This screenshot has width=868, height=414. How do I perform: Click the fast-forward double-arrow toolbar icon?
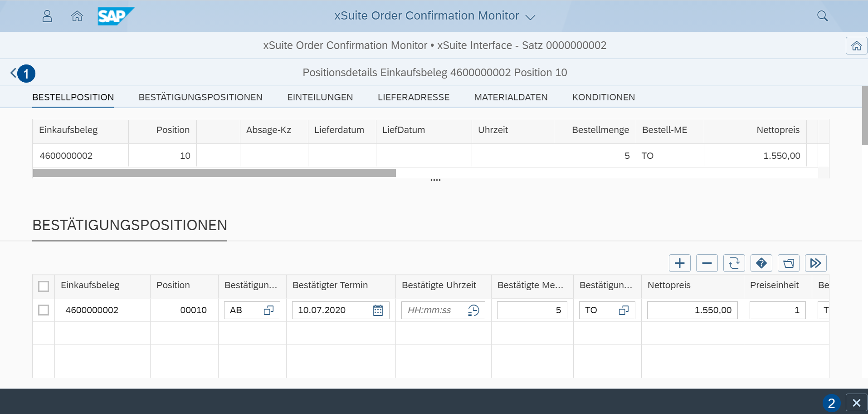(x=815, y=263)
